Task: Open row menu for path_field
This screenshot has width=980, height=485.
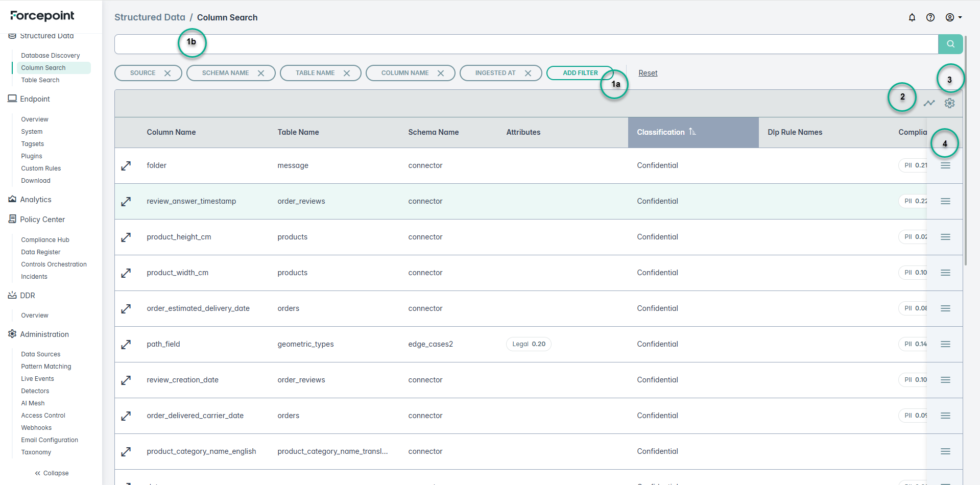Action: click(945, 345)
